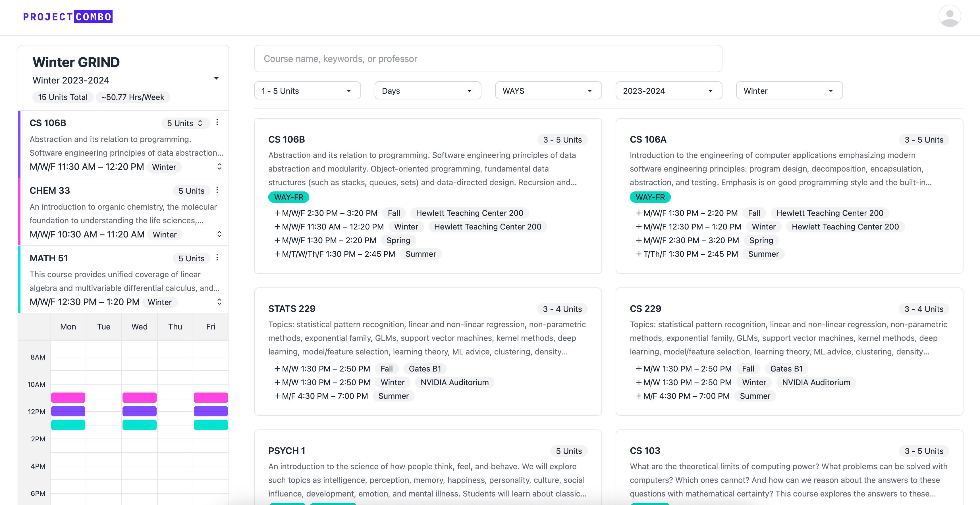Open the CS 229 search result title
Screen dimensions: 980x505
pos(645,309)
